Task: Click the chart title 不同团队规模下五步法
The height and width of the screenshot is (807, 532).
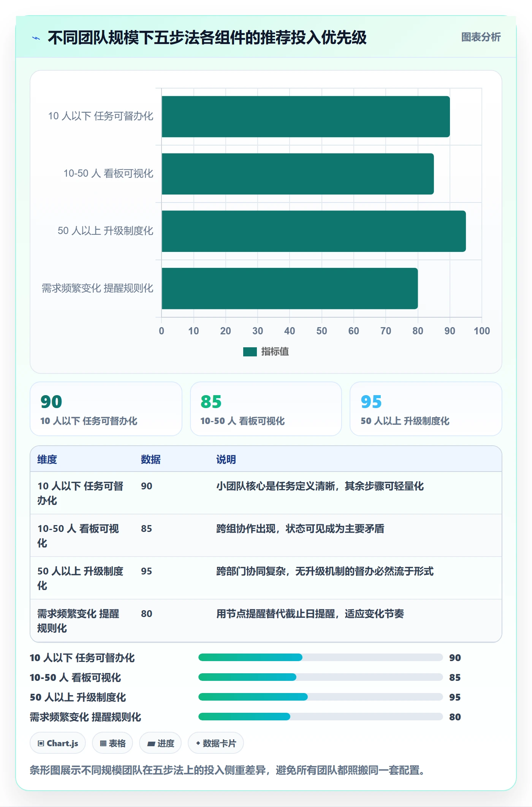Action: [x=207, y=38]
